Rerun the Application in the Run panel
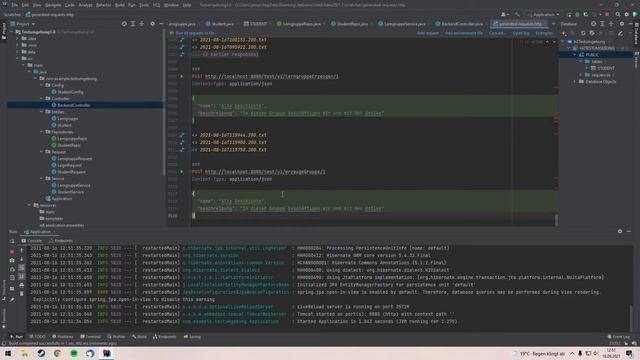The image size is (640, 360). click(x=12, y=241)
